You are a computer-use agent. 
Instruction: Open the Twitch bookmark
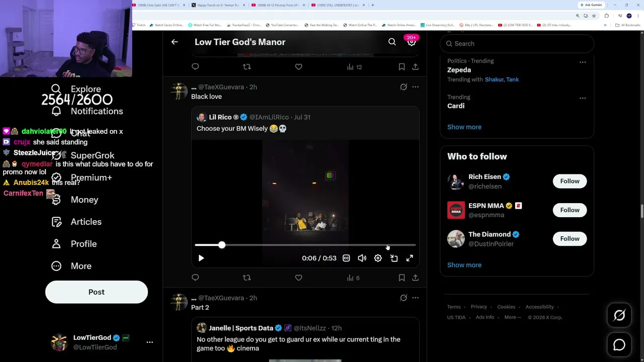pos(139,25)
